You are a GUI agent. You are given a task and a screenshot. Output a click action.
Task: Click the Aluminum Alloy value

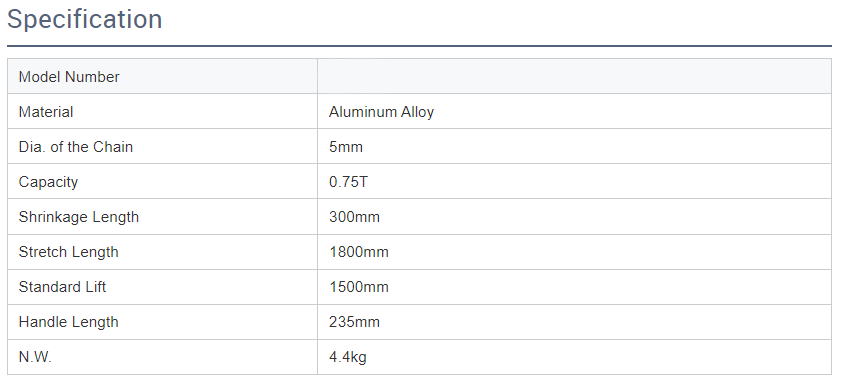(x=381, y=112)
